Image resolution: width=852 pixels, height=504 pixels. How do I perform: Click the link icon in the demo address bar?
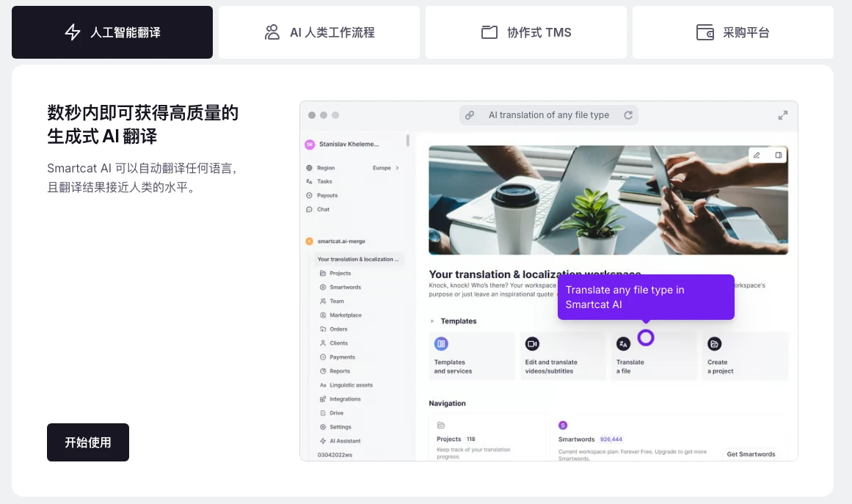[470, 115]
